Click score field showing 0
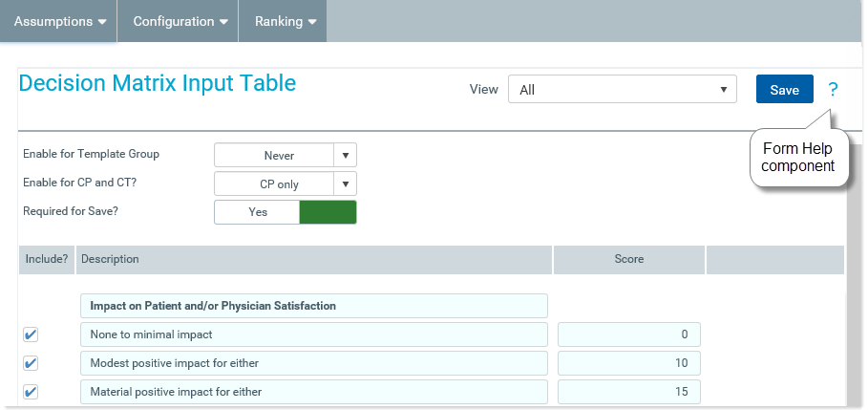868x410 pixels. pyautogui.click(x=629, y=334)
